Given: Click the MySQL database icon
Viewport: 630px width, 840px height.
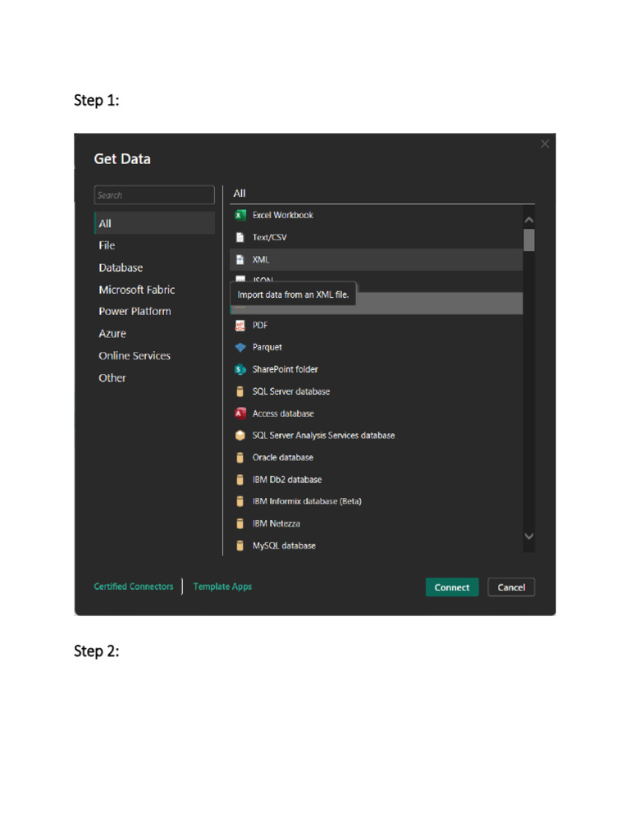Looking at the screenshot, I should (240, 546).
